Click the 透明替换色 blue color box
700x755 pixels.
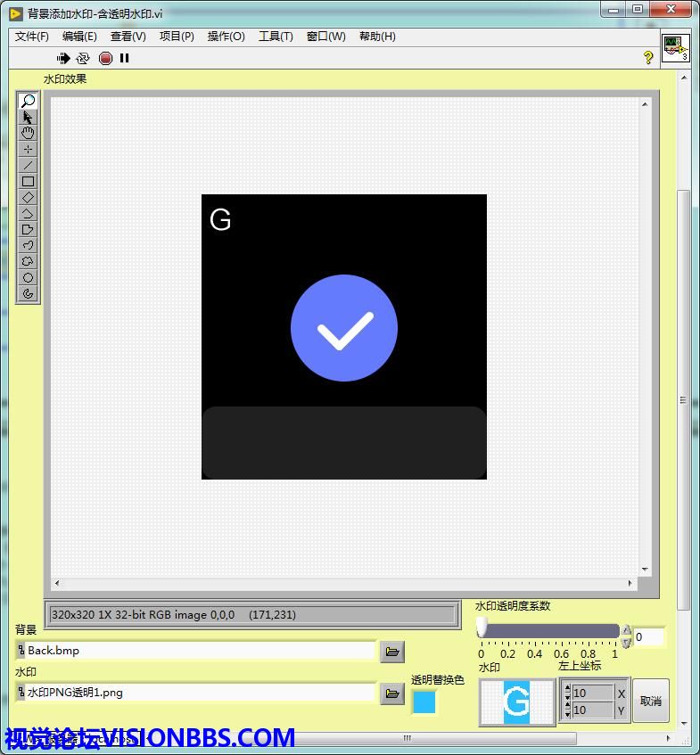coord(424,702)
